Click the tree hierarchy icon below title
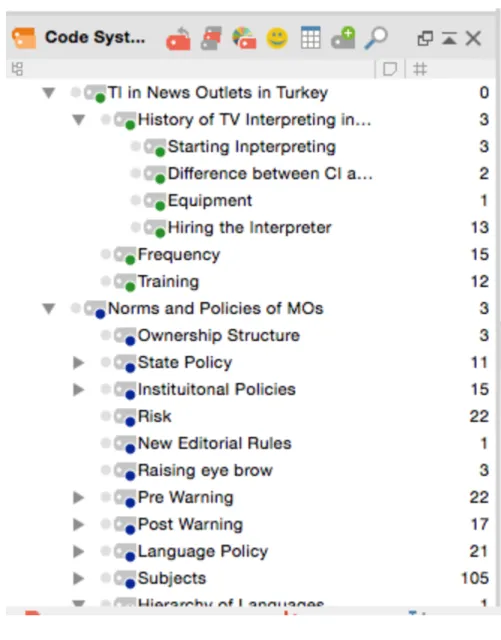Screen dimensions: 501x640 click(17, 69)
